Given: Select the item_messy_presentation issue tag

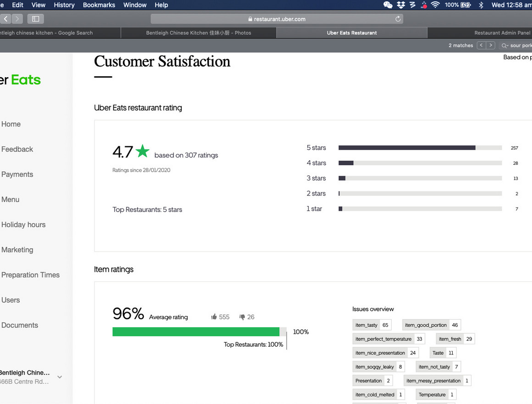Looking at the screenshot, I should (438, 381).
